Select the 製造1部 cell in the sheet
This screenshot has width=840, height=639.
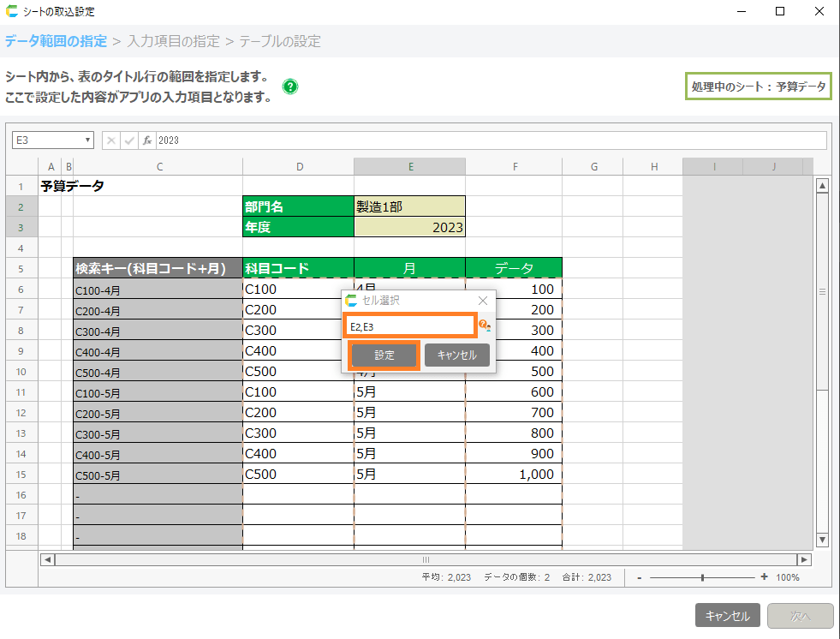409,206
